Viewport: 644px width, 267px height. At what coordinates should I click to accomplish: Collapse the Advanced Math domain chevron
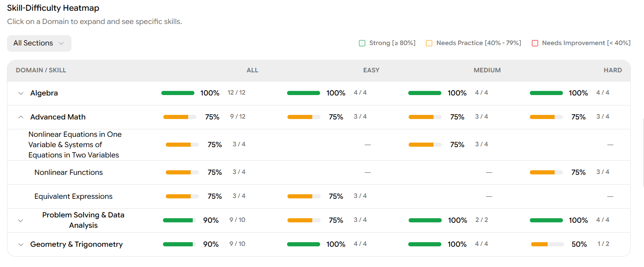click(21, 117)
